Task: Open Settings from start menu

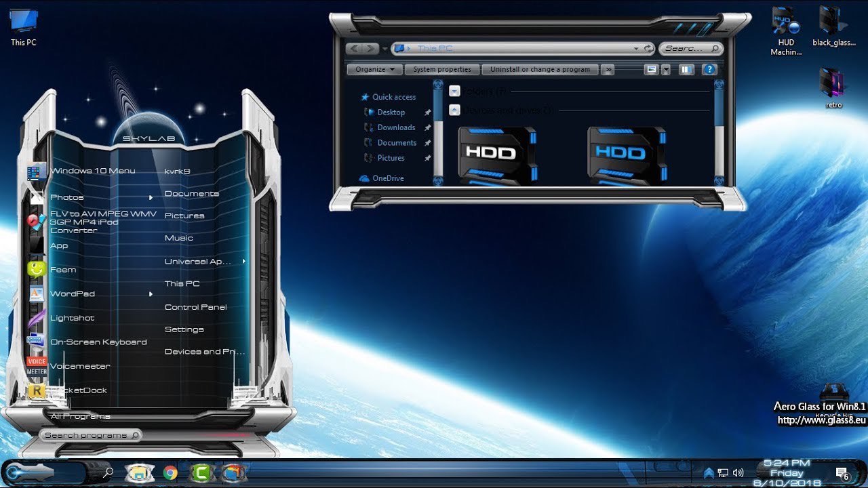Action: pyautogui.click(x=184, y=329)
